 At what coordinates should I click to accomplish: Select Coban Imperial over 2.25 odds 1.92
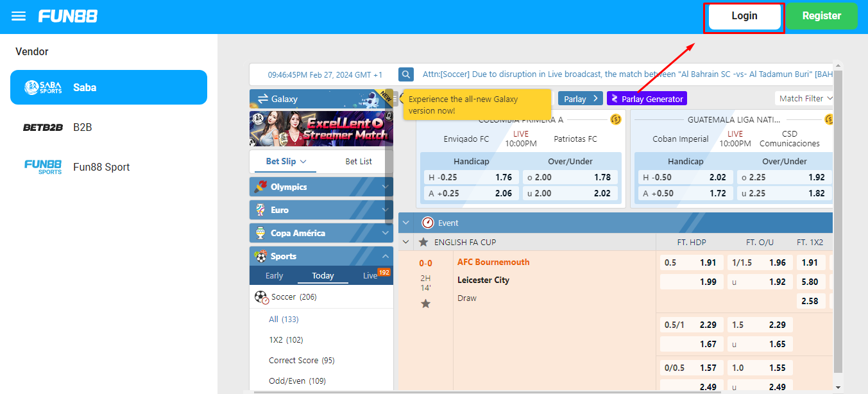(x=784, y=177)
